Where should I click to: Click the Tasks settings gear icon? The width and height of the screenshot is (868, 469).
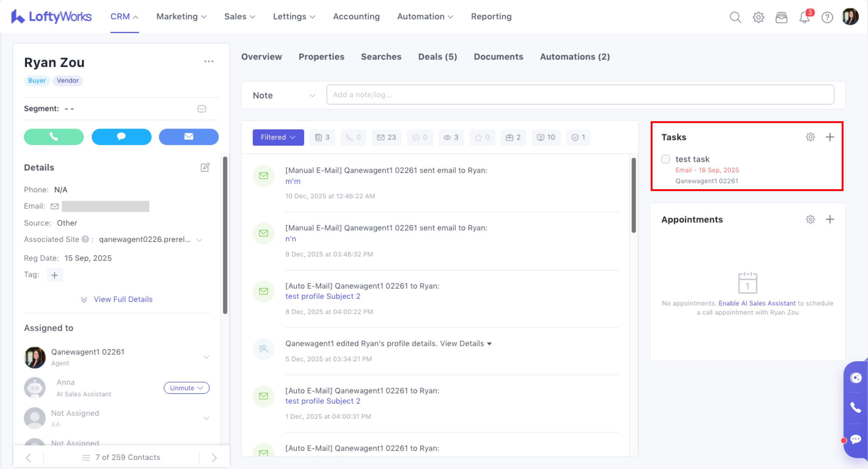point(810,137)
